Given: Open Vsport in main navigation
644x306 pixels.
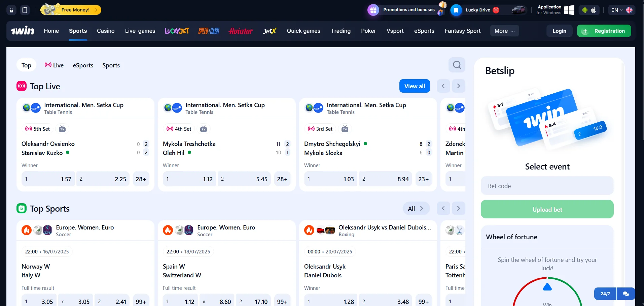Looking at the screenshot, I should (395, 31).
